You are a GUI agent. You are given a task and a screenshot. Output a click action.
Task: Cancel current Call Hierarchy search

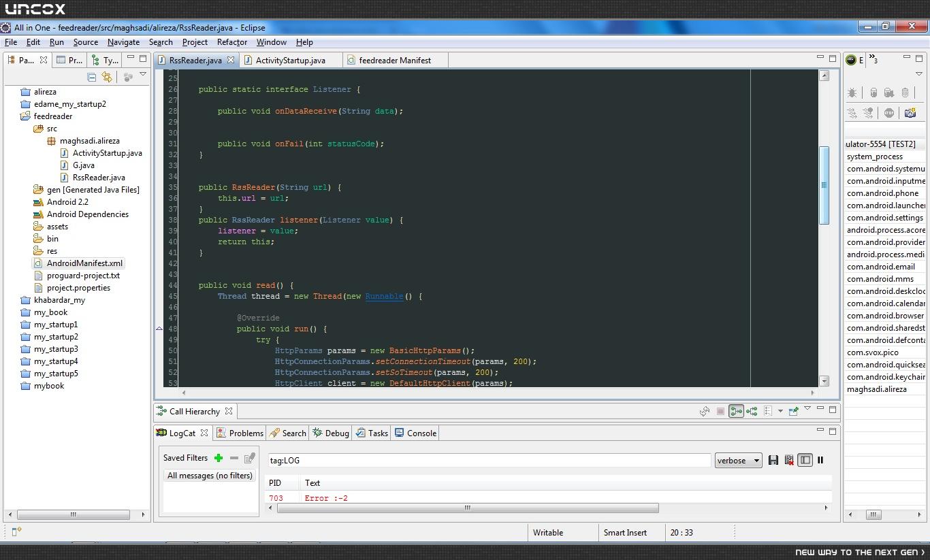pyautogui.click(x=720, y=411)
